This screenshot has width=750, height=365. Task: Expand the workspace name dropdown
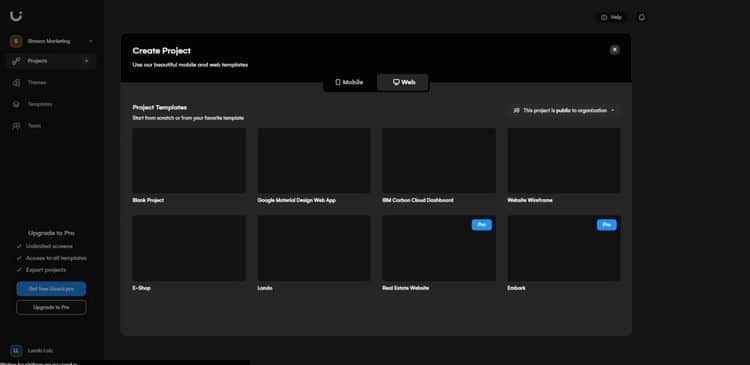point(91,41)
